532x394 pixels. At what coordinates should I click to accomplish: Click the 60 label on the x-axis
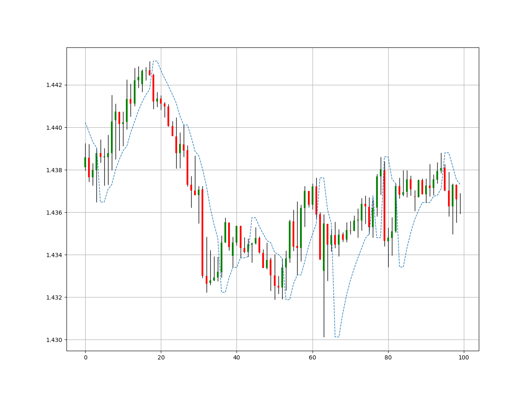tap(313, 357)
